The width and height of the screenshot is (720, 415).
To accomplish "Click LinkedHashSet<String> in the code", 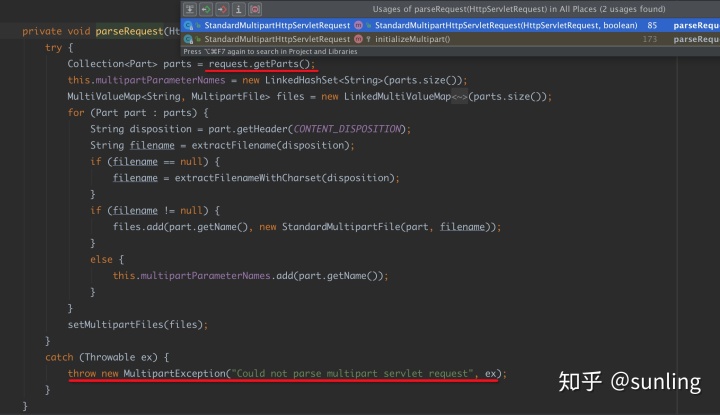I will pos(324,80).
